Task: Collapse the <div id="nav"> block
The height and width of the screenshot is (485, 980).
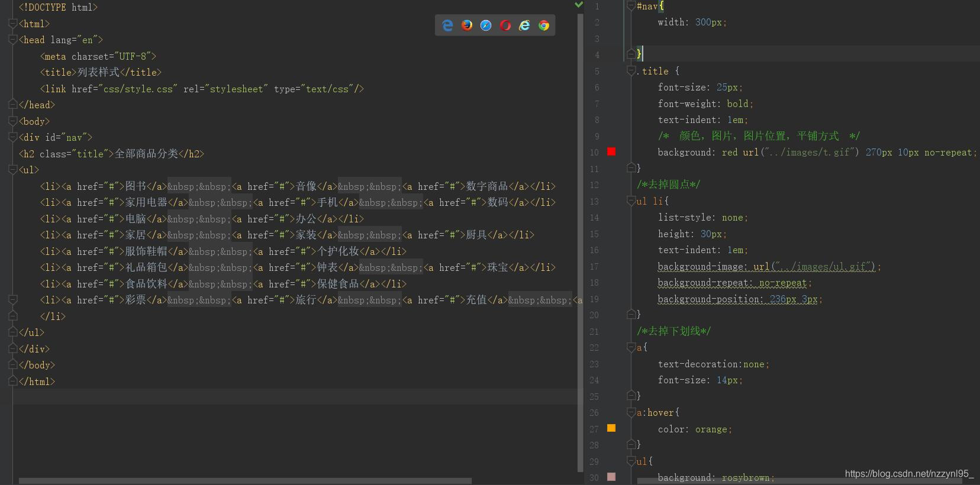Action: pos(13,137)
